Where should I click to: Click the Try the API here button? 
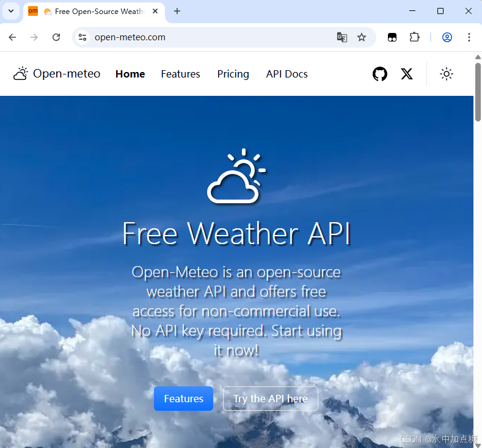click(270, 399)
